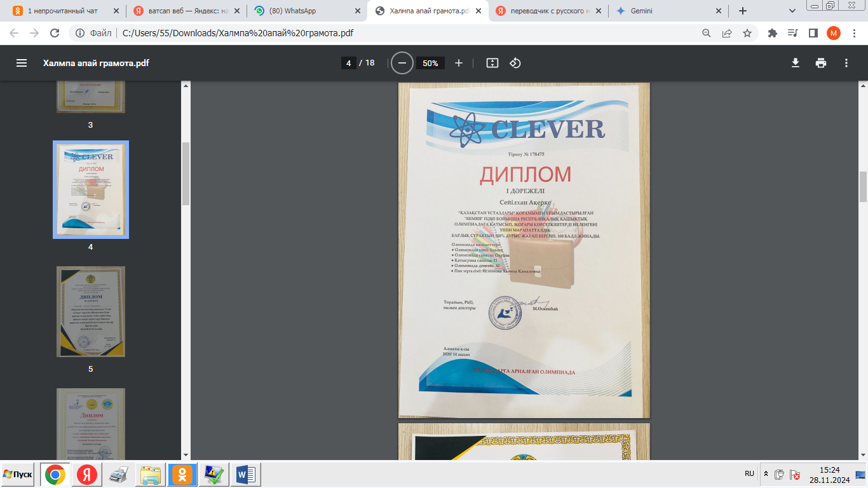Click the 50% zoom level field

coord(430,63)
